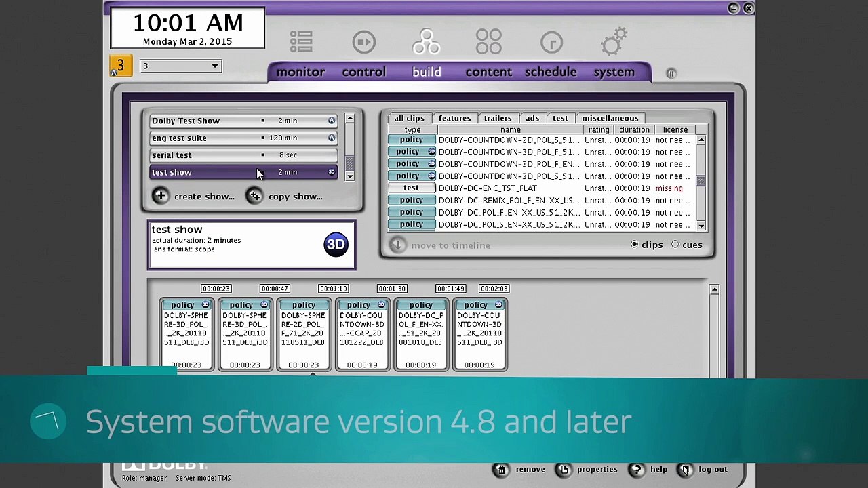The image size is (868, 488).
Task: Click the question mark help icon
Action: click(637, 469)
